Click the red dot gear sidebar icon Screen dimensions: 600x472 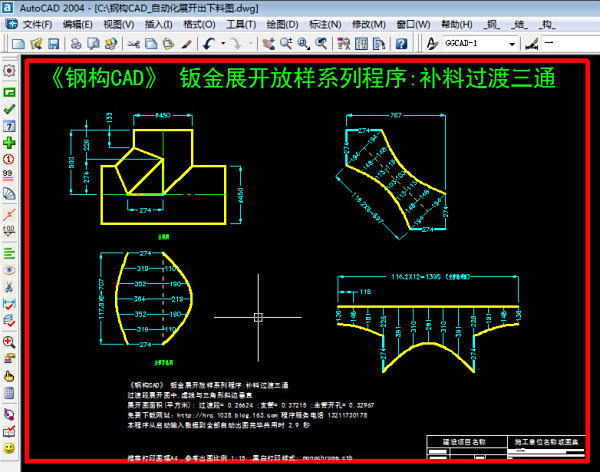pyautogui.click(x=9, y=71)
